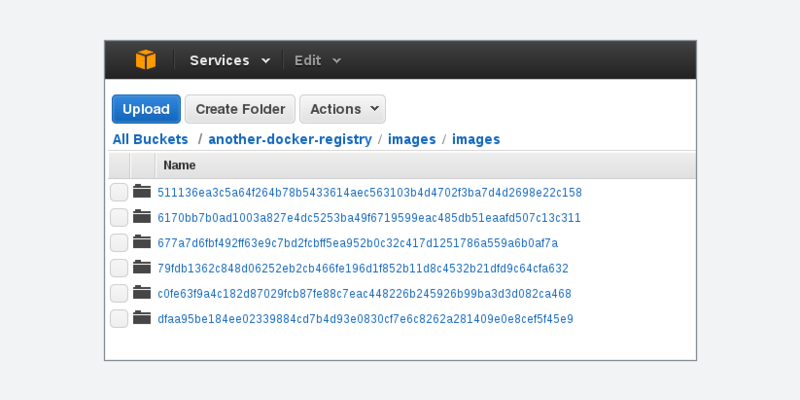Expand the Services dropdown menu

230,60
